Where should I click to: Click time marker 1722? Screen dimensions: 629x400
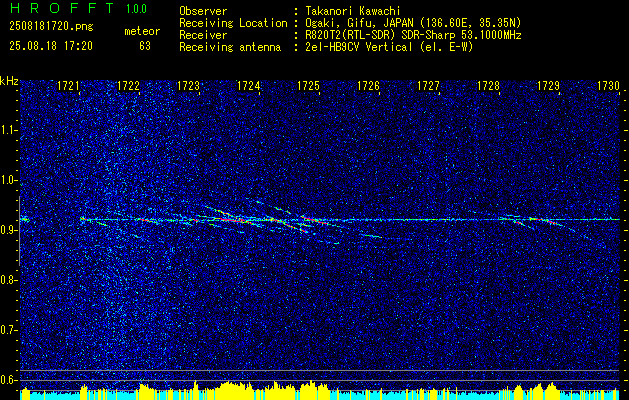point(128,86)
